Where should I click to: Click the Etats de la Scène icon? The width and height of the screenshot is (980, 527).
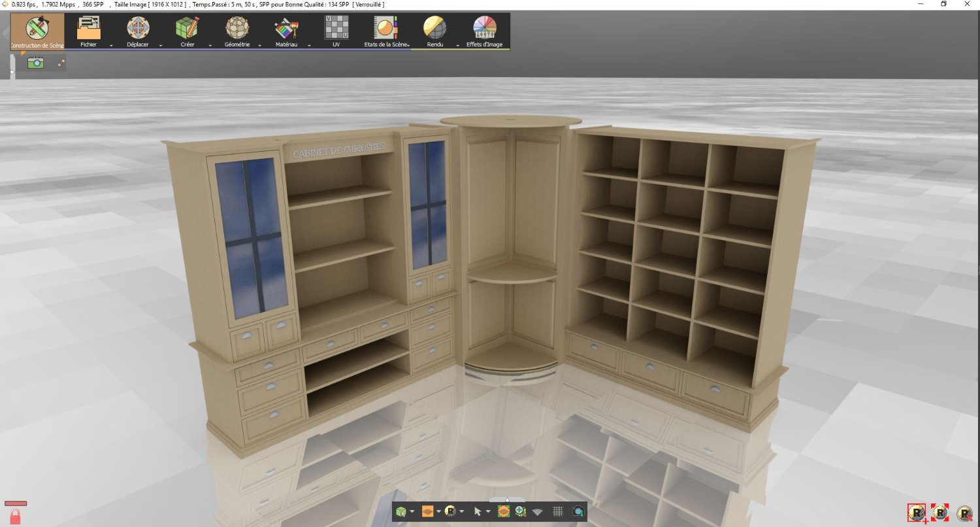[386, 28]
